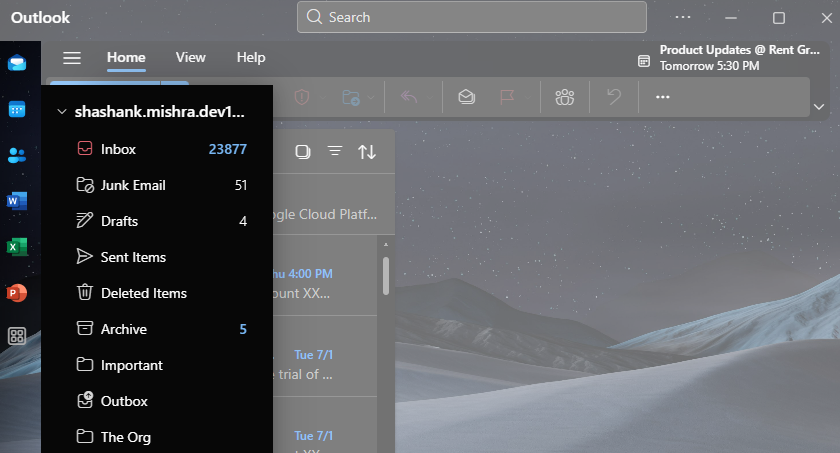Screen dimensions: 840x453
Task: Switch to the Home tab
Action: coord(126,57)
